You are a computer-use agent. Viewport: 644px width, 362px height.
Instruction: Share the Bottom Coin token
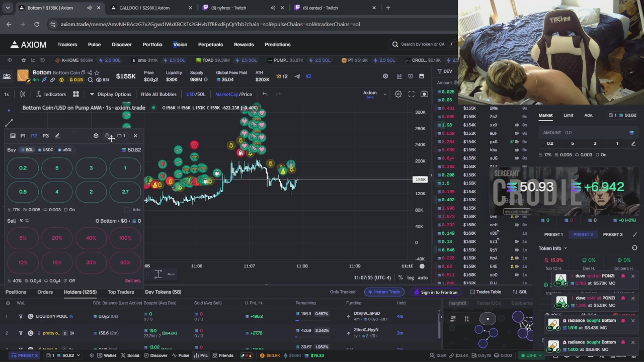(90, 73)
